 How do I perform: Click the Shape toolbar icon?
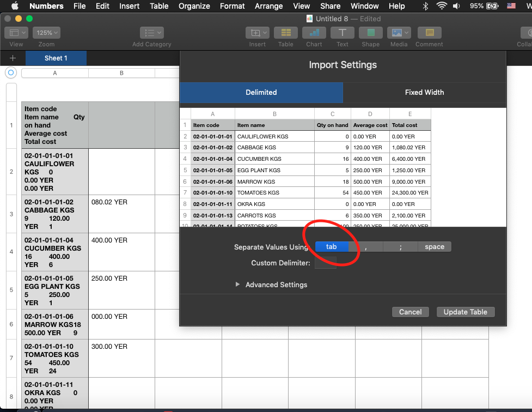[x=370, y=33]
